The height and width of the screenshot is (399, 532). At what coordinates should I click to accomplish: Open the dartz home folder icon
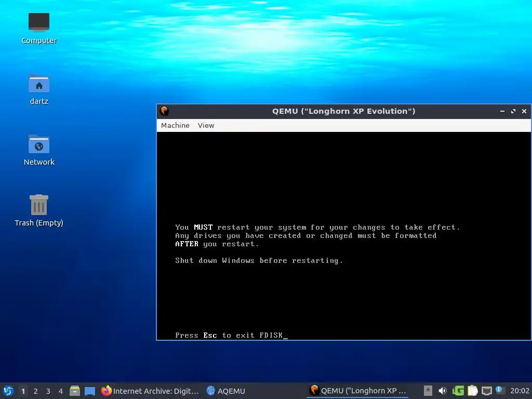coord(39,89)
